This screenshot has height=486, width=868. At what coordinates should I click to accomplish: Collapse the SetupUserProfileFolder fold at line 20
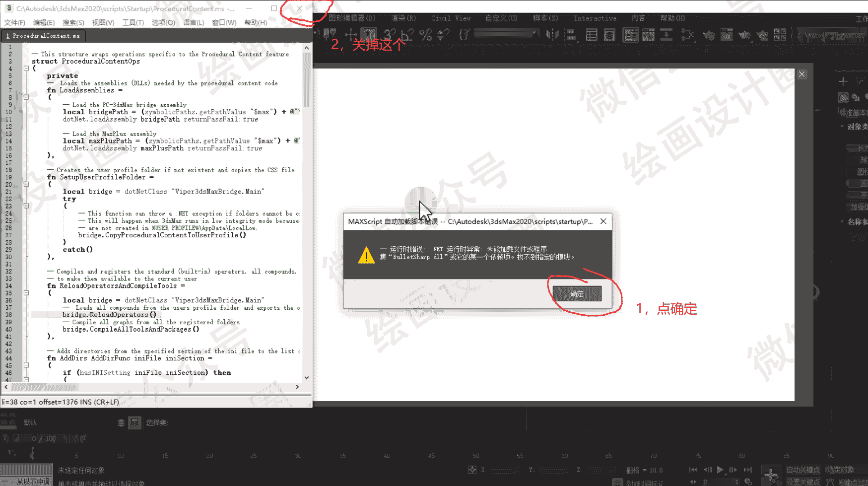(x=26, y=184)
